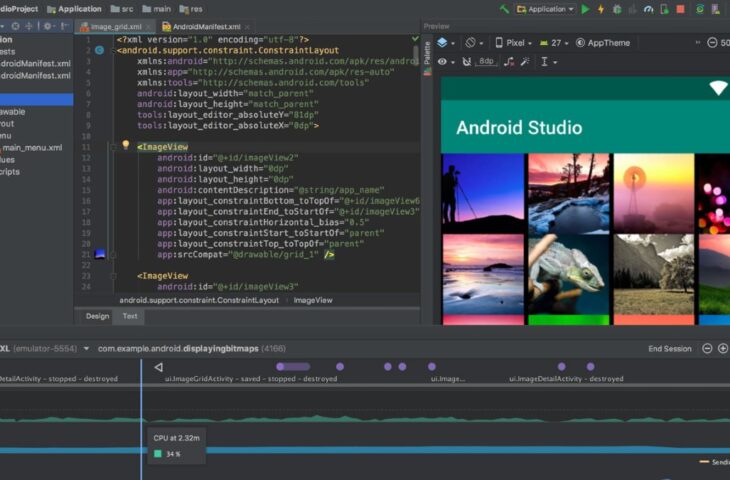Switch to the image_grid.xml tab
Image resolution: width=730 pixels, height=480 pixels.
116,27
